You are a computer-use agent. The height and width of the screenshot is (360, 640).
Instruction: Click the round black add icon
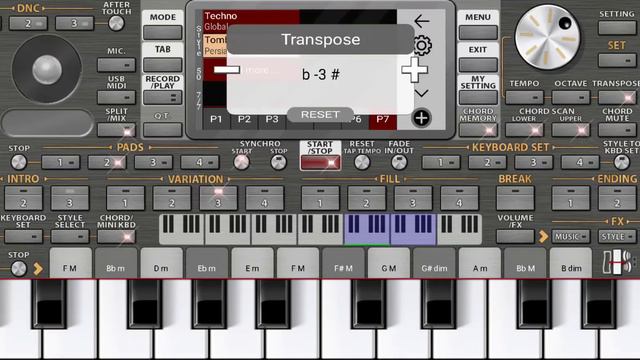(x=421, y=118)
